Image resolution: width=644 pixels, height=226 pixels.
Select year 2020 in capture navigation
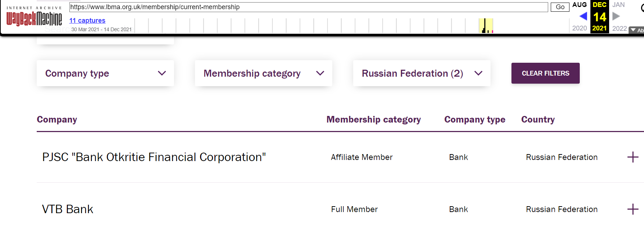coord(579,28)
